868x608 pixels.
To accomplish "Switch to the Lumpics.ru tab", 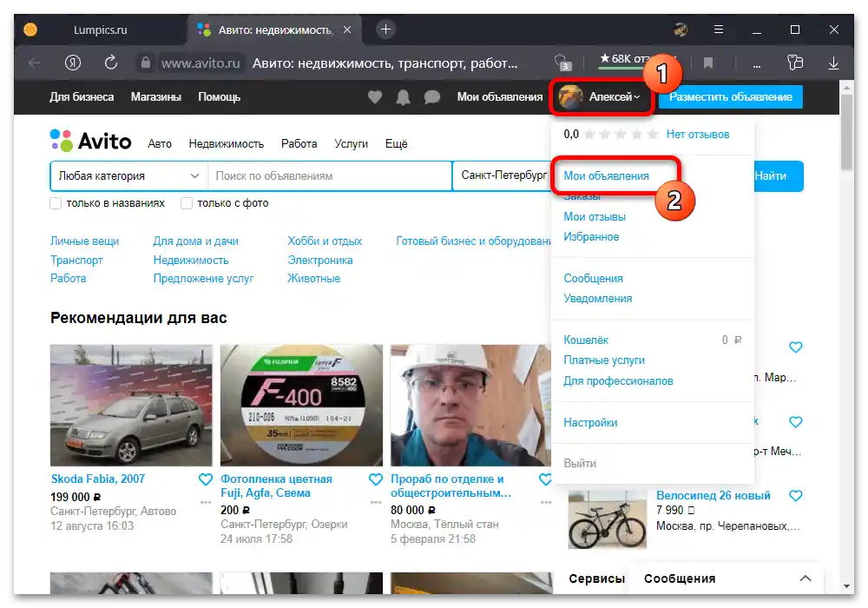I will [x=100, y=30].
